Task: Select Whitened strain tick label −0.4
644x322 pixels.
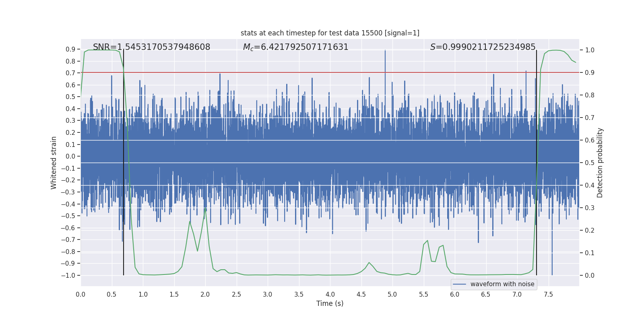Action: pyautogui.click(x=68, y=204)
